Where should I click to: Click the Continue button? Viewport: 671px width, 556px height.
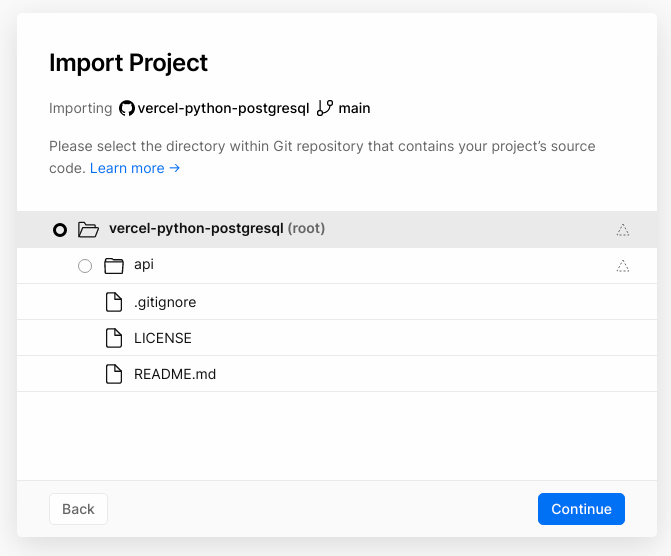click(581, 509)
